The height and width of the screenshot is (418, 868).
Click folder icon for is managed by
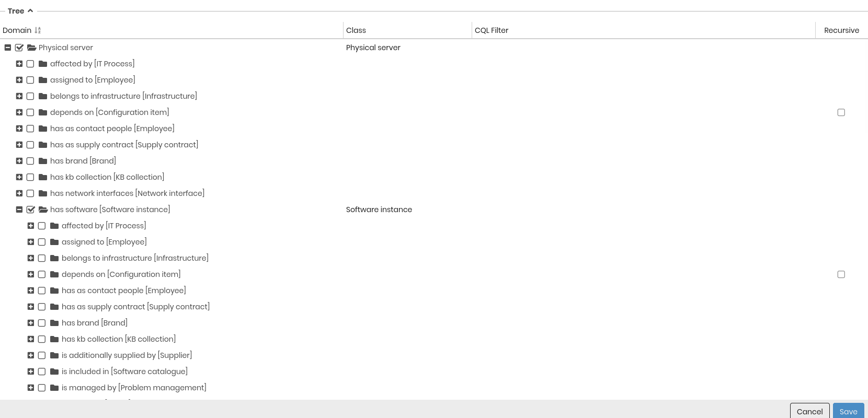pos(54,388)
